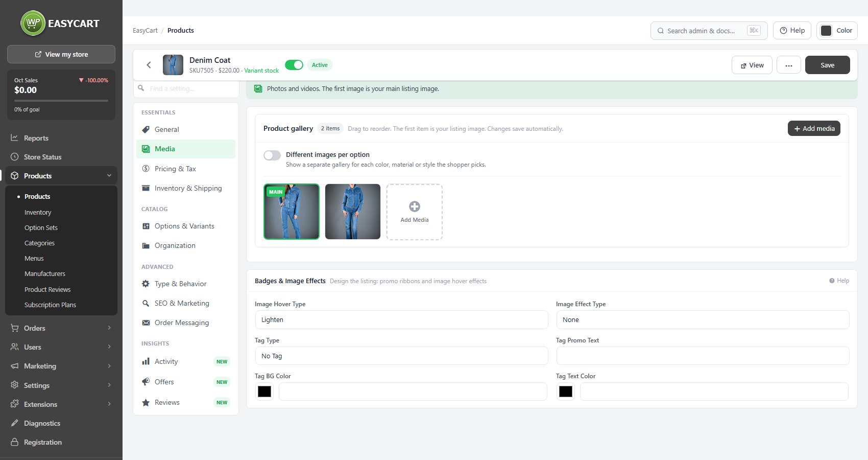Expand the Settings submenu arrow
This screenshot has width=868, height=460.
click(109, 385)
